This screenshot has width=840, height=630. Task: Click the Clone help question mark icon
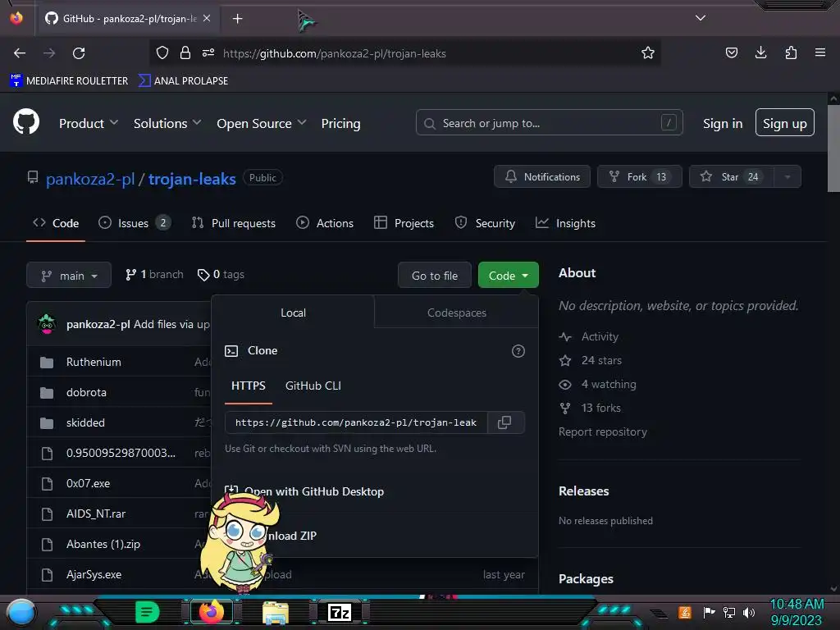point(518,351)
